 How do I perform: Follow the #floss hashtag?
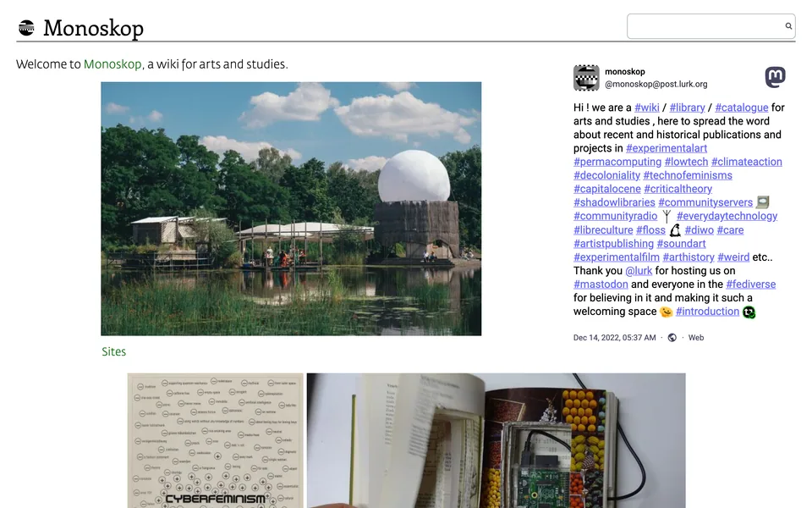point(651,229)
